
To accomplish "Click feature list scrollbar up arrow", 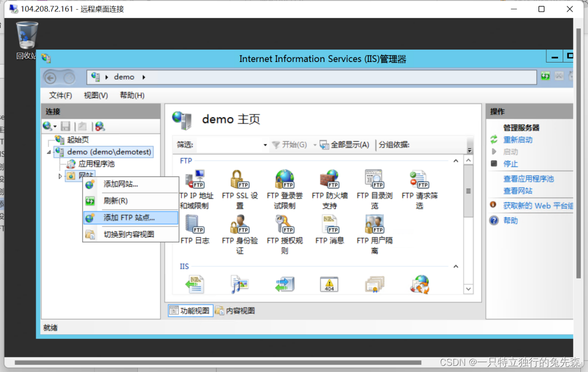I will 468,160.
